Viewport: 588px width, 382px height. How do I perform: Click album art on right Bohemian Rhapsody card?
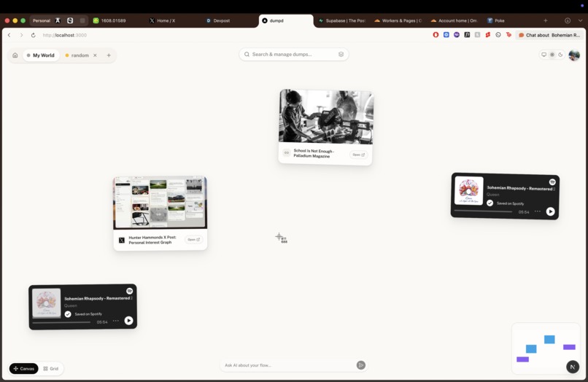(x=469, y=190)
